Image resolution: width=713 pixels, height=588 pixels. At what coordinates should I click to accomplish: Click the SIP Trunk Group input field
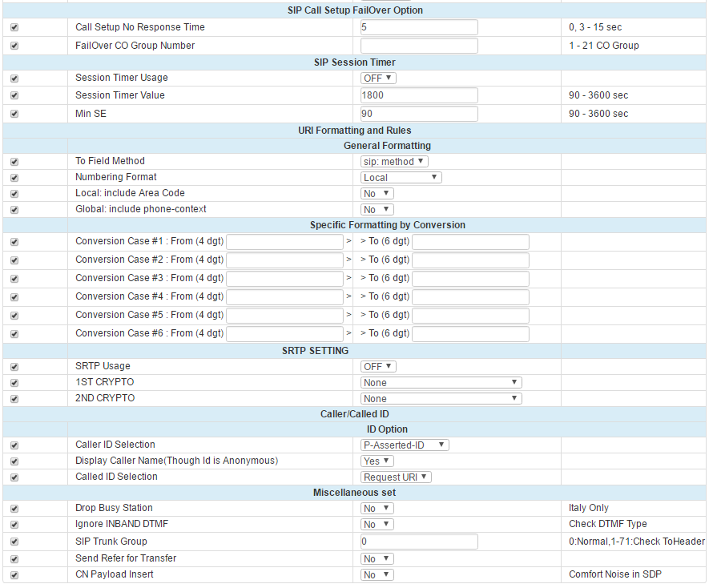[419, 542]
